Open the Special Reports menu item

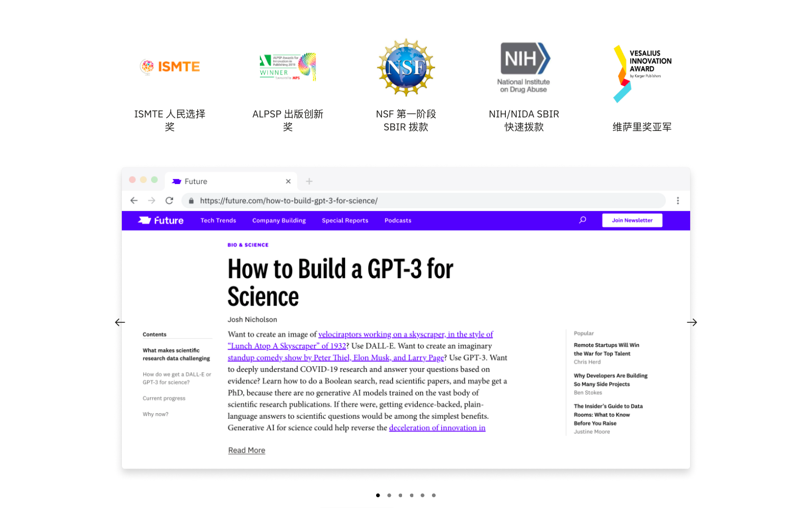tap(345, 221)
